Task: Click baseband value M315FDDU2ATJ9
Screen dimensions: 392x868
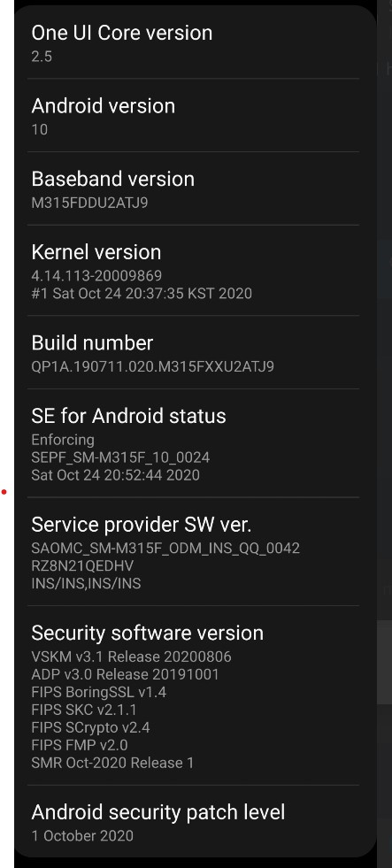Action: click(x=89, y=203)
